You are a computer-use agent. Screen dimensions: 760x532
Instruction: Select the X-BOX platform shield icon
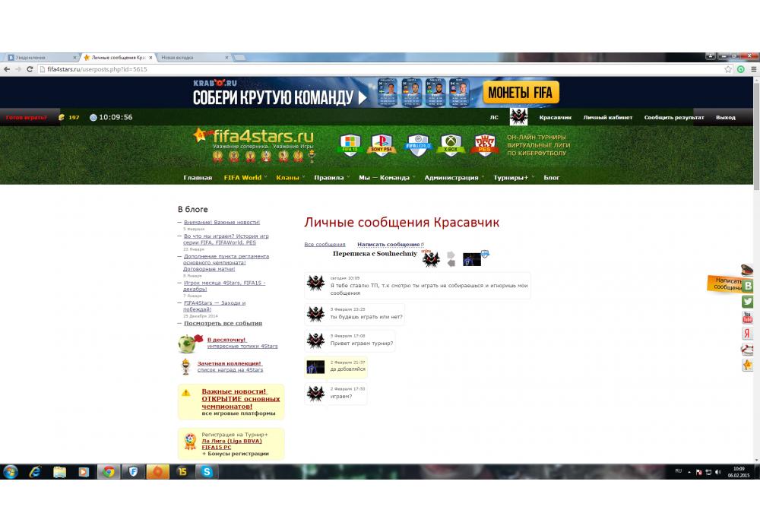coord(451,144)
